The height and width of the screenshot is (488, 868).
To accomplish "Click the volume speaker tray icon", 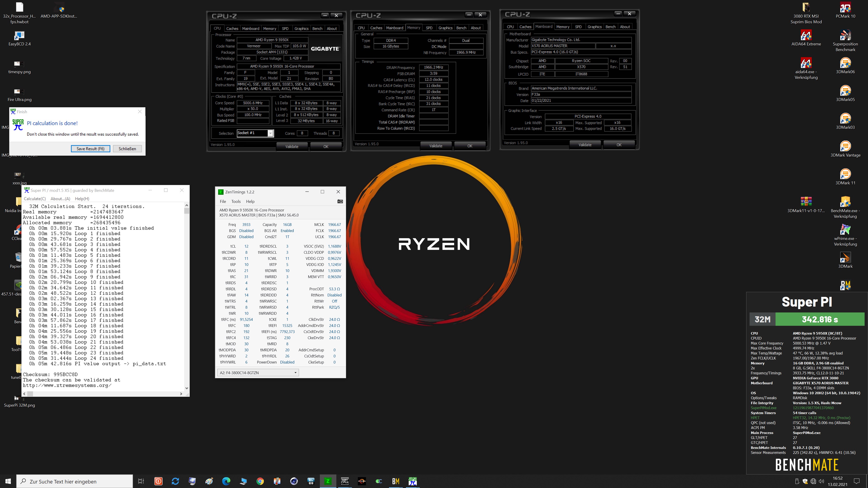I will [821, 481].
